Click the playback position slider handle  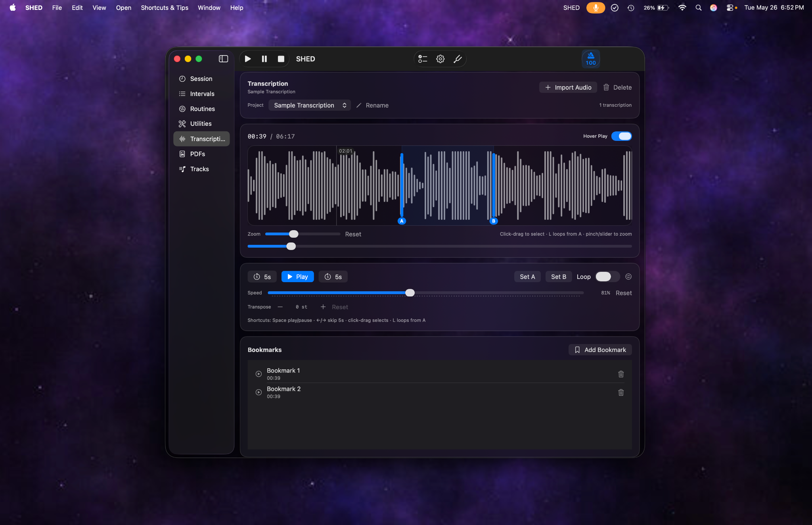pyautogui.click(x=291, y=246)
